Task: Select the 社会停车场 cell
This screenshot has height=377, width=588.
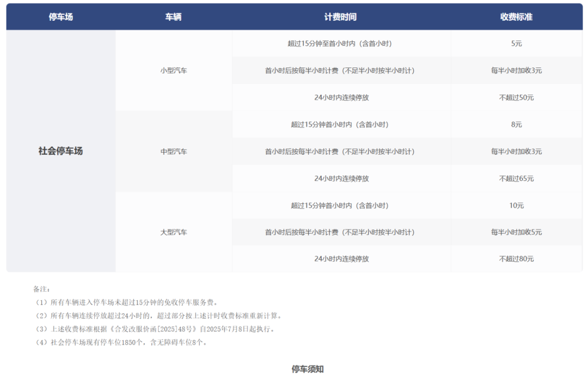Action: click(x=61, y=151)
